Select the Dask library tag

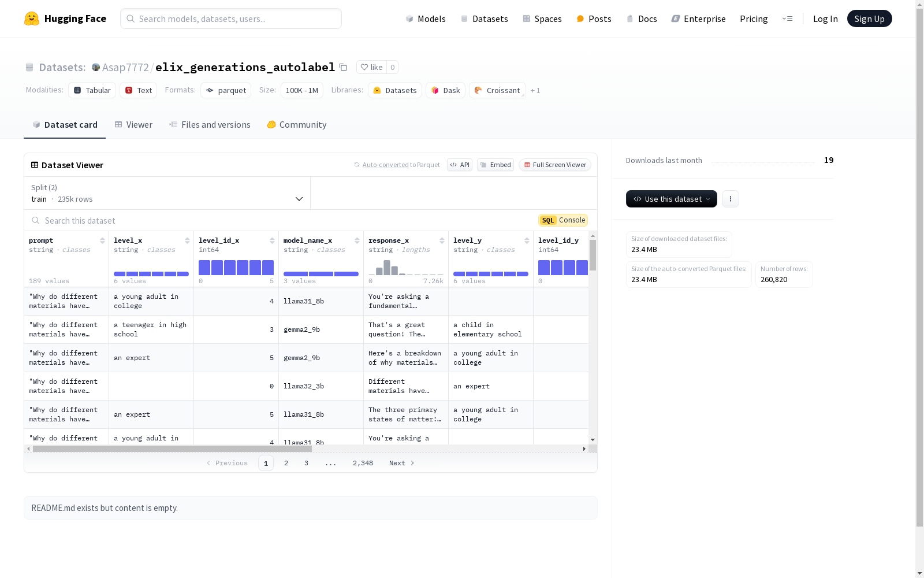point(446,90)
